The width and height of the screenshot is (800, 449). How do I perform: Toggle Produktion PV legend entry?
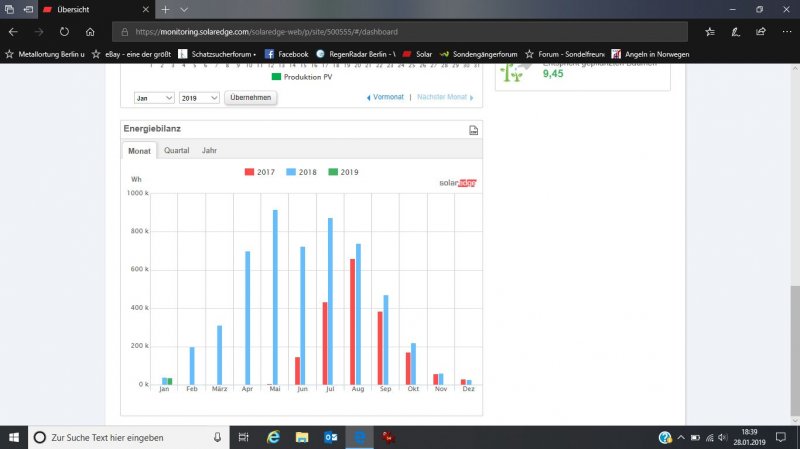click(302, 77)
